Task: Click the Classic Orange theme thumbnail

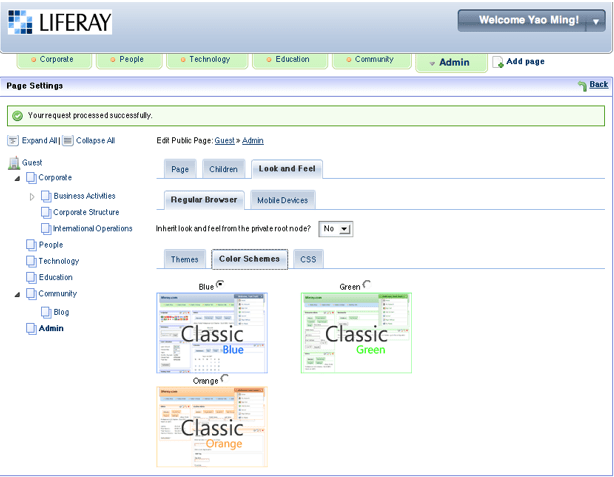Action: click(212, 427)
